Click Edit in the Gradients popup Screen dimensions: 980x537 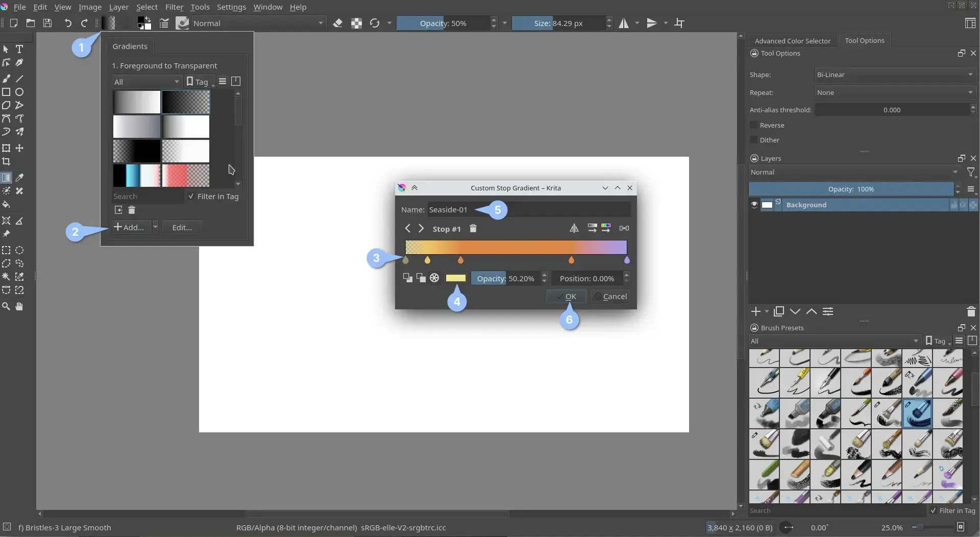click(x=182, y=227)
